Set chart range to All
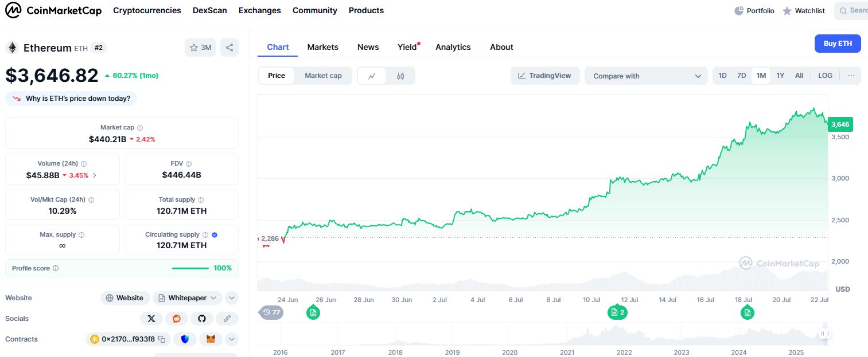Image resolution: width=868 pixels, height=357 pixels. click(x=799, y=76)
